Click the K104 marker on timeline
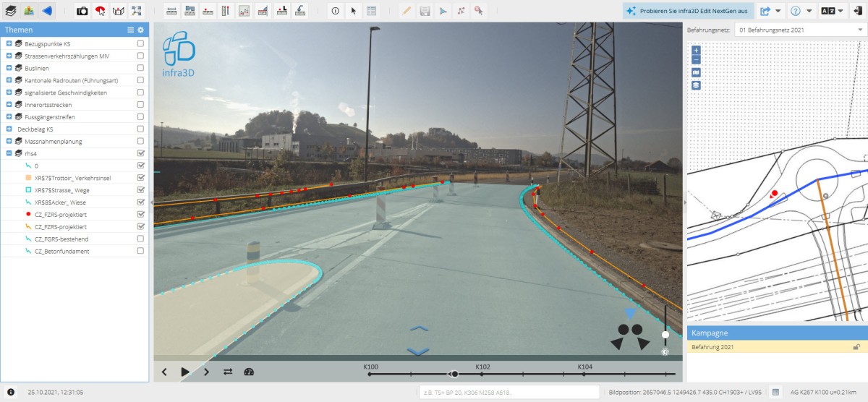This screenshot has height=402, width=868. 585,367
